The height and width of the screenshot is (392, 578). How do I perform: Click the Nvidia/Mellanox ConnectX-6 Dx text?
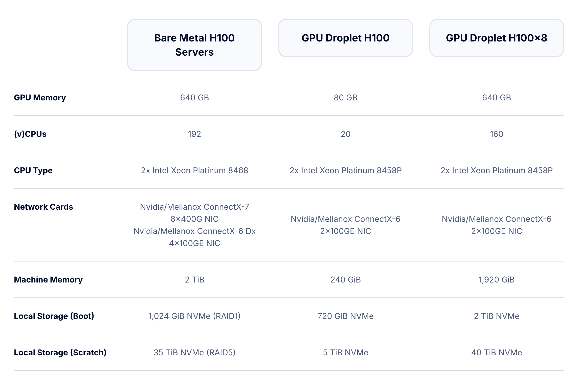coord(194,231)
